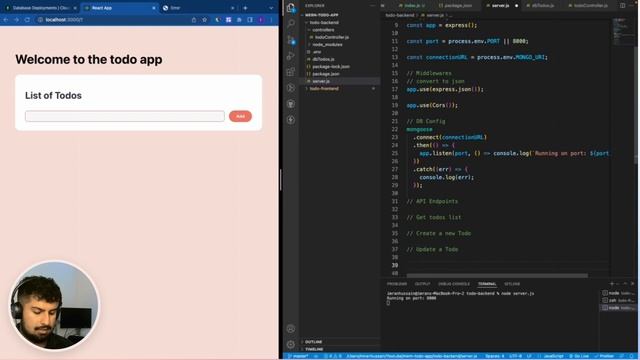Image resolution: width=640 pixels, height=360 pixels.
Task: Click the editor horizontal scrollbar
Action: coord(497,276)
